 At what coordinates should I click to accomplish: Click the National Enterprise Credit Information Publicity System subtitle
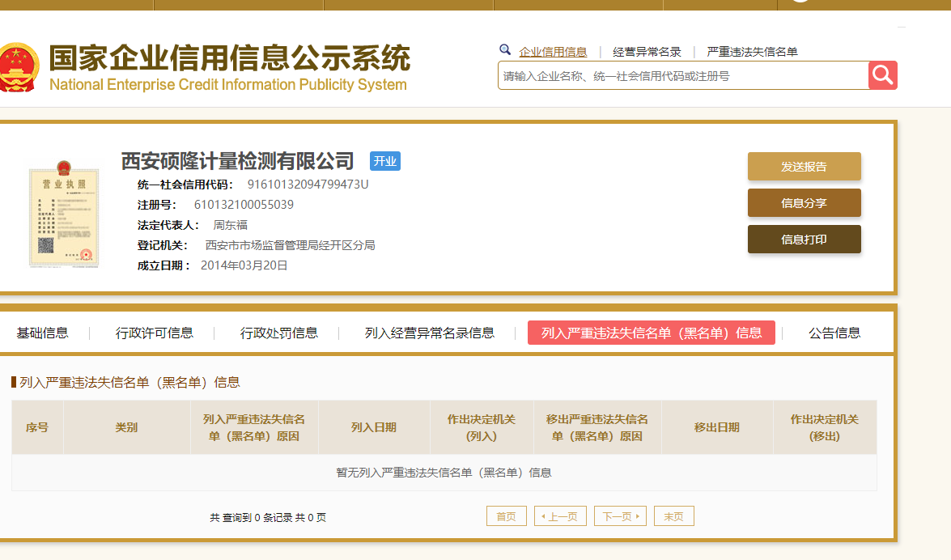pyautogui.click(x=228, y=84)
